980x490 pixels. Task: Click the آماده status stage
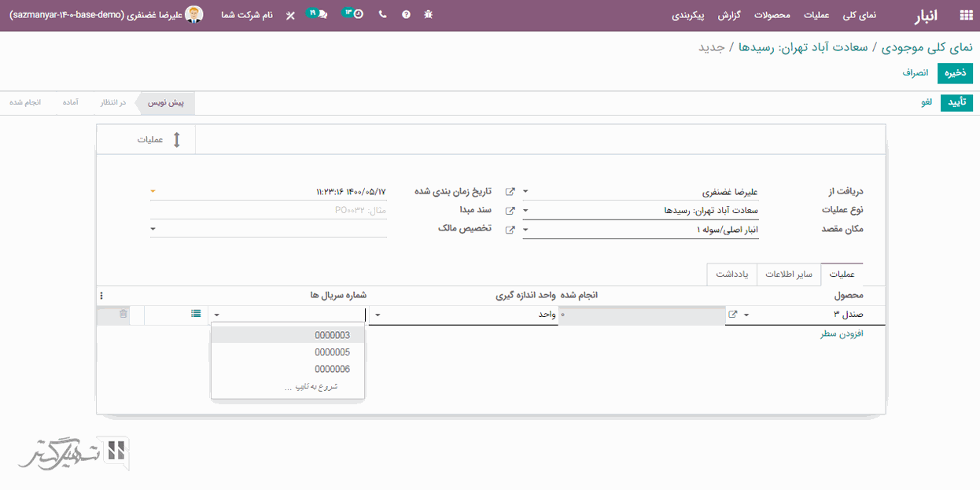click(70, 103)
